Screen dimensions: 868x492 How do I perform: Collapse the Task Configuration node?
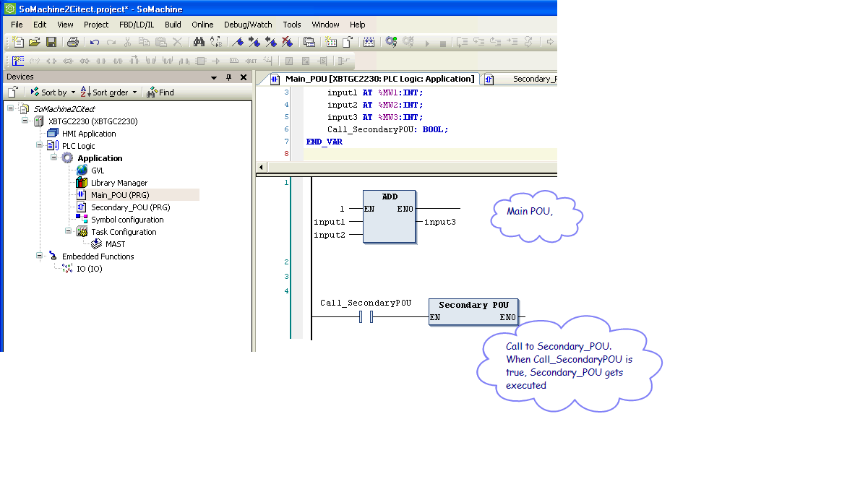[x=68, y=232]
